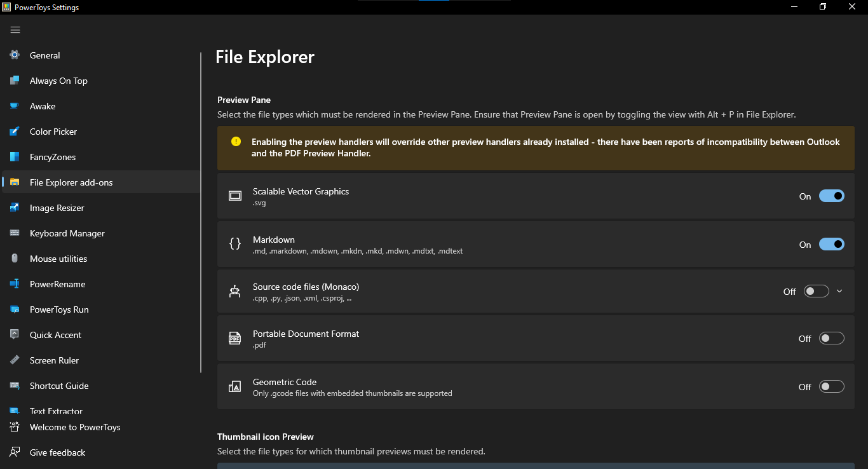868x469 pixels.
Task: Click the Shortcut Guide icon
Action: point(15,386)
